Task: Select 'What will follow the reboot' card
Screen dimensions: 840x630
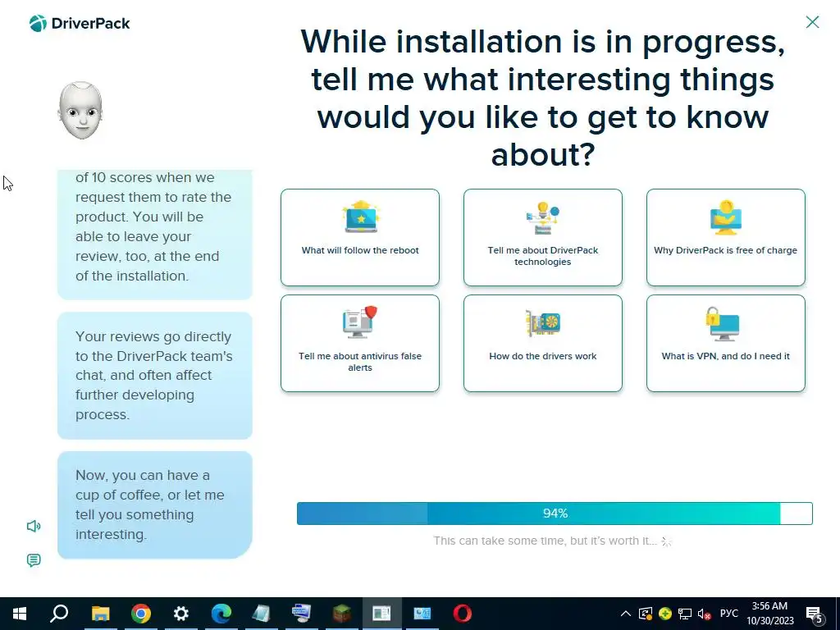Action: [x=360, y=237]
